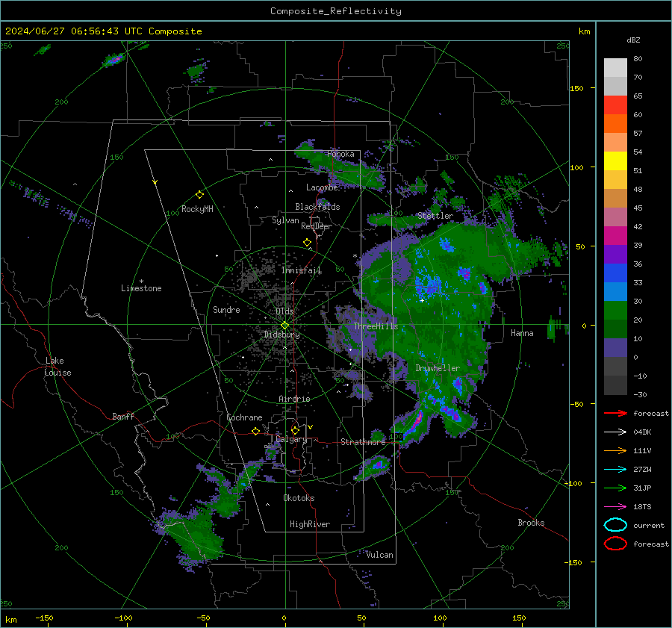Click the Lacombe city label
Screen dimensions: 672x628
click(x=322, y=187)
